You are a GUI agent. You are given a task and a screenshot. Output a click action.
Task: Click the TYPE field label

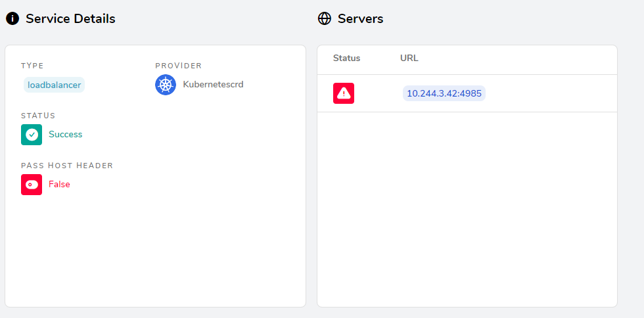(32, 66)
